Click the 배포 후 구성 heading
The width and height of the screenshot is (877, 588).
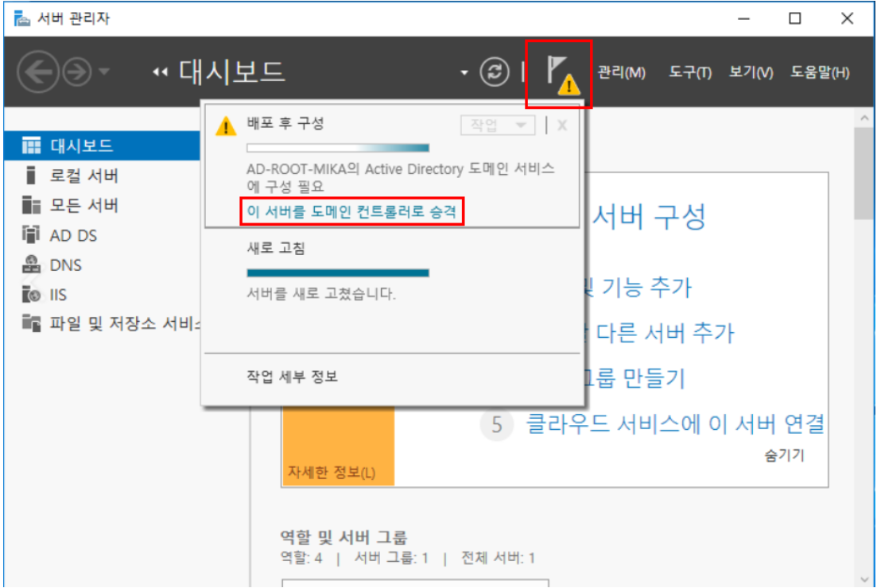(285, 123)
